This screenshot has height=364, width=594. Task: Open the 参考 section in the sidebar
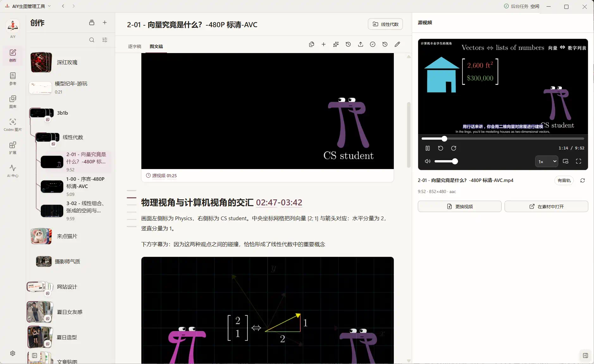(x=13, y=79)
